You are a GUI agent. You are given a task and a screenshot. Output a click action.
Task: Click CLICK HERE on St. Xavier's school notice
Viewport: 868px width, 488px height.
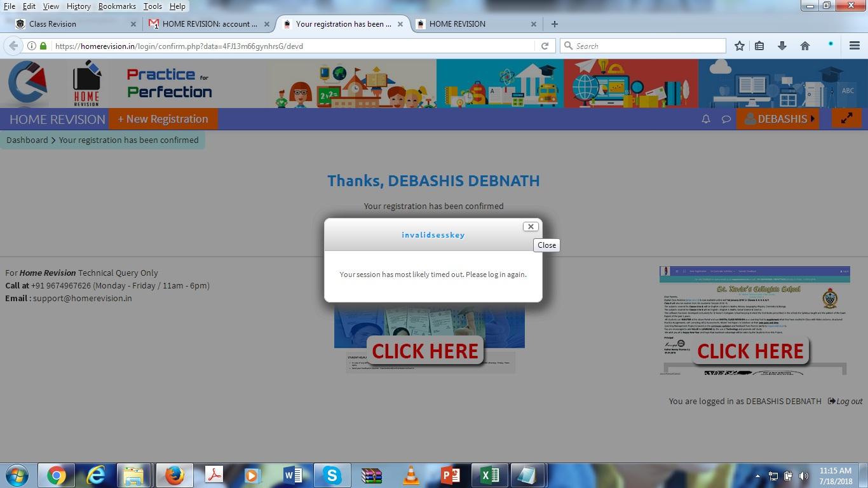pyautogui.click(x=750, y=351)
